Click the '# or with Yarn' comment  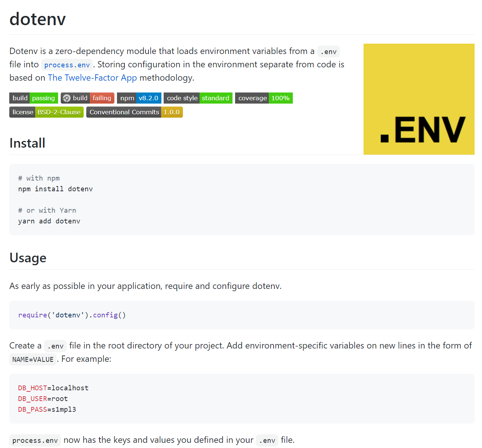(47, 210)
